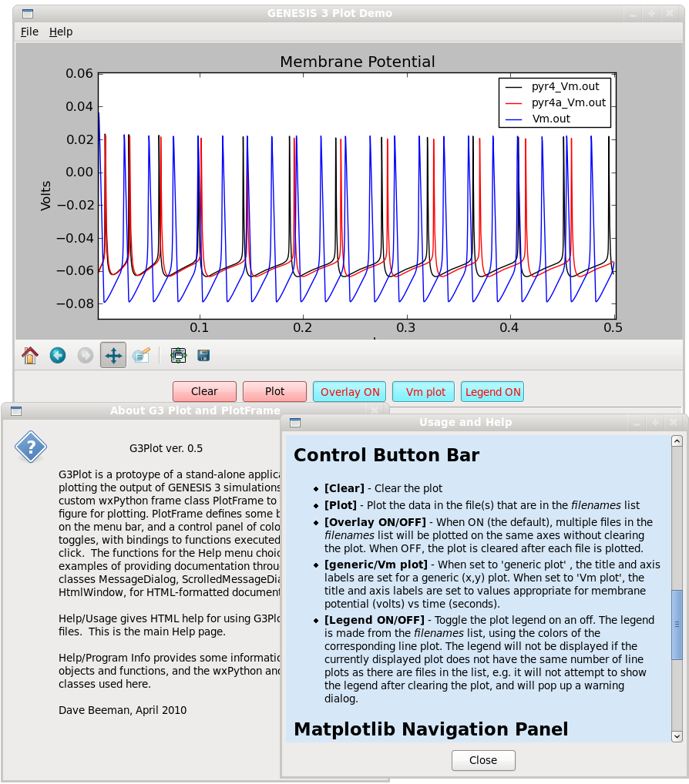Click the red Clear button
Screen dimensions: 689x784
click(x=205, y=391)
